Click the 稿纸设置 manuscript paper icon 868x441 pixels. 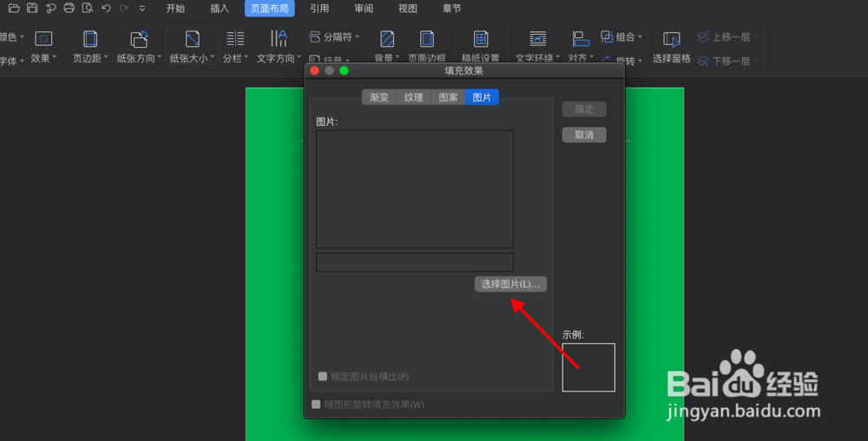click(x=481, y=39)
